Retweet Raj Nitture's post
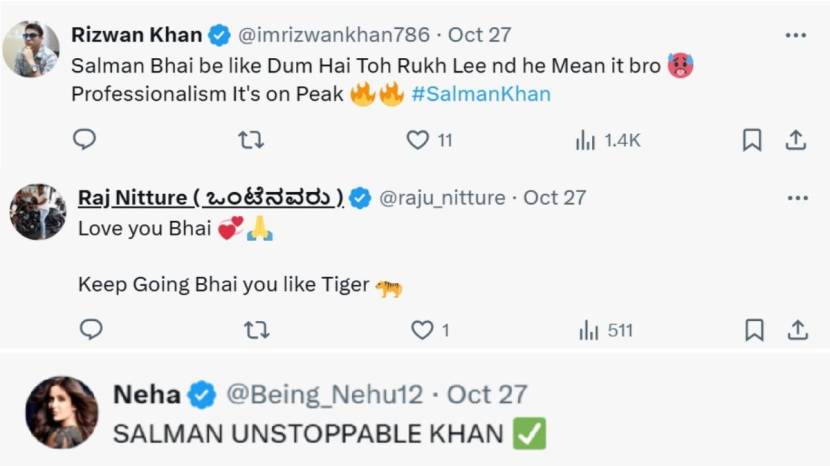The image size is (830, 466). tap(256, 330)
